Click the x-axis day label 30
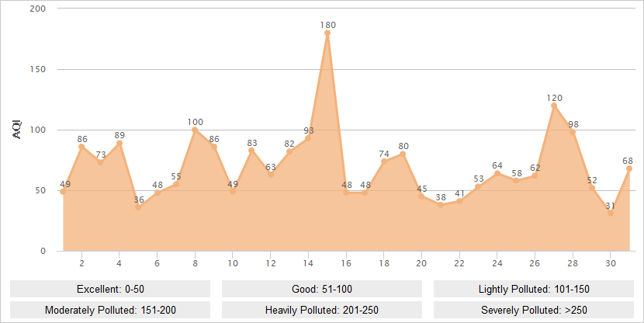The height and width of the screenshot is (323, 644). (x=611, y=263)
